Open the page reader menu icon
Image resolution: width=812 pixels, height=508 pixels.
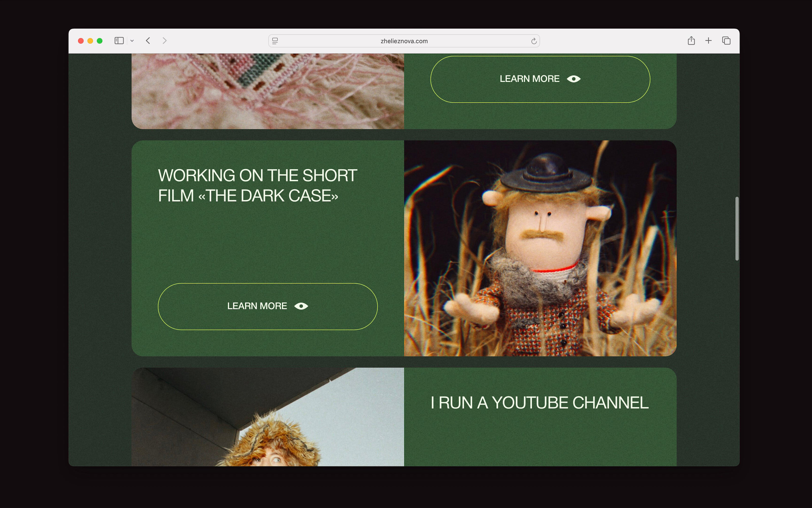tap(275, 41)
